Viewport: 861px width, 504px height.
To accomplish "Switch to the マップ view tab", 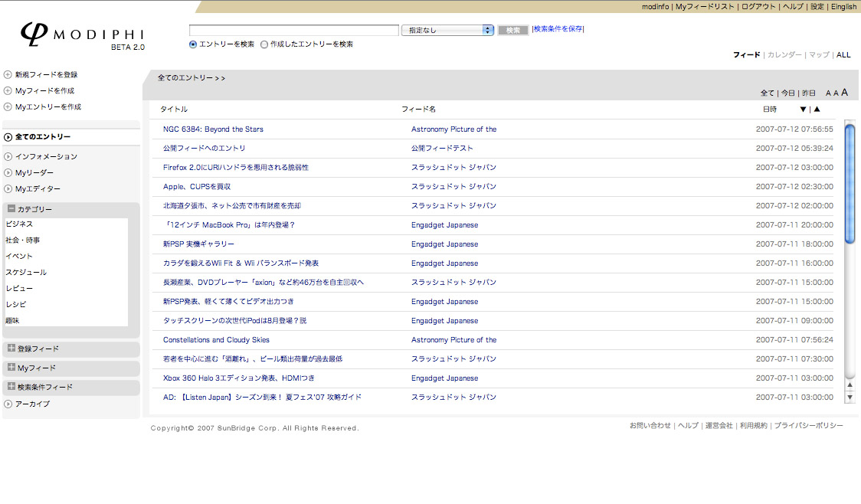I will pyautogui.click(x=819, y=55).
